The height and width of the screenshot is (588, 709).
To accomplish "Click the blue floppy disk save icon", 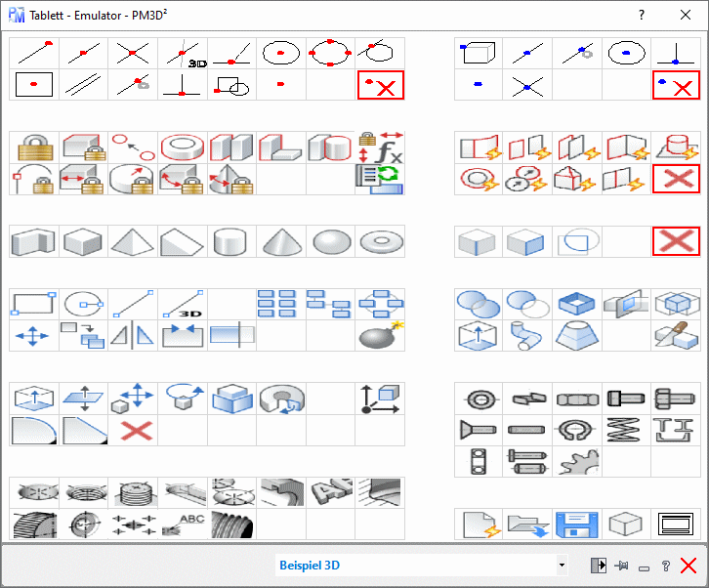I will [576, 525].
